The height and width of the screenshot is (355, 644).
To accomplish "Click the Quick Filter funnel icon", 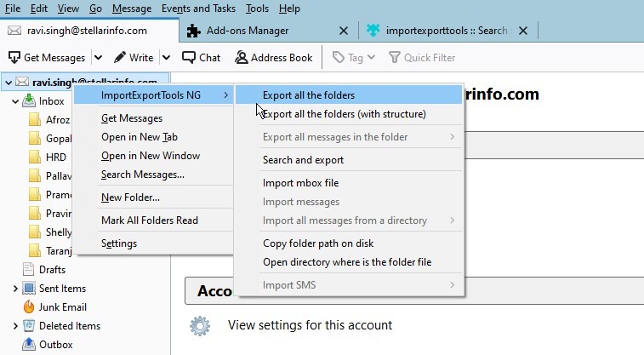I will point(395,58).
